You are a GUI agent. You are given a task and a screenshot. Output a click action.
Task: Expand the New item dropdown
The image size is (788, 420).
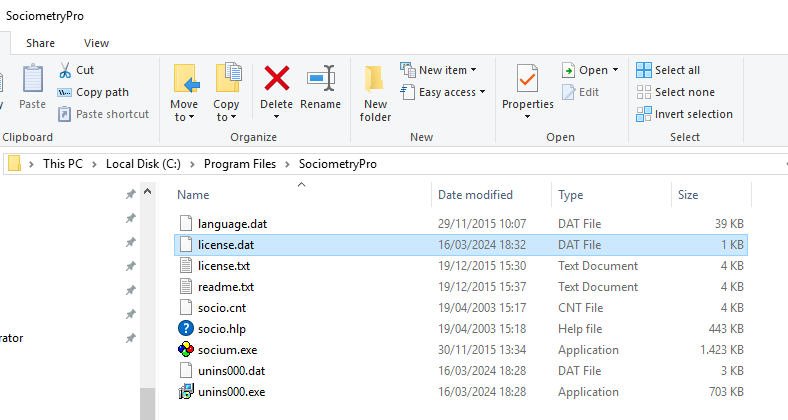click(x=473, y=70)
